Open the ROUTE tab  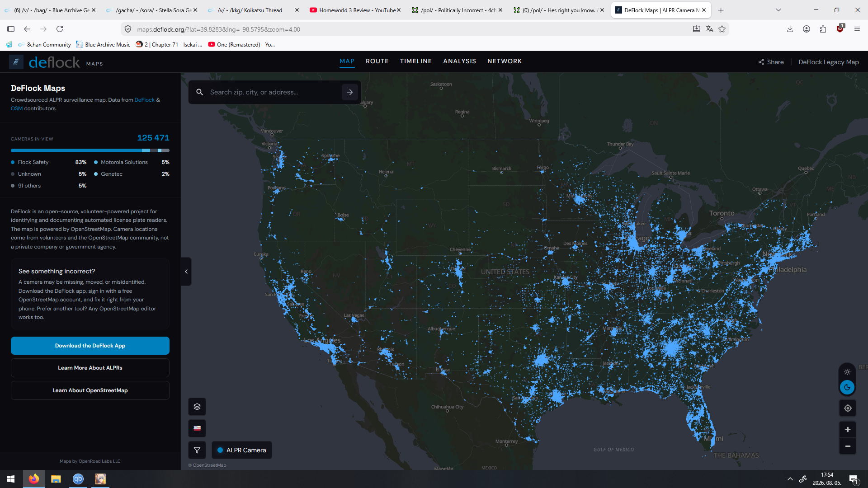coord(377,61)
